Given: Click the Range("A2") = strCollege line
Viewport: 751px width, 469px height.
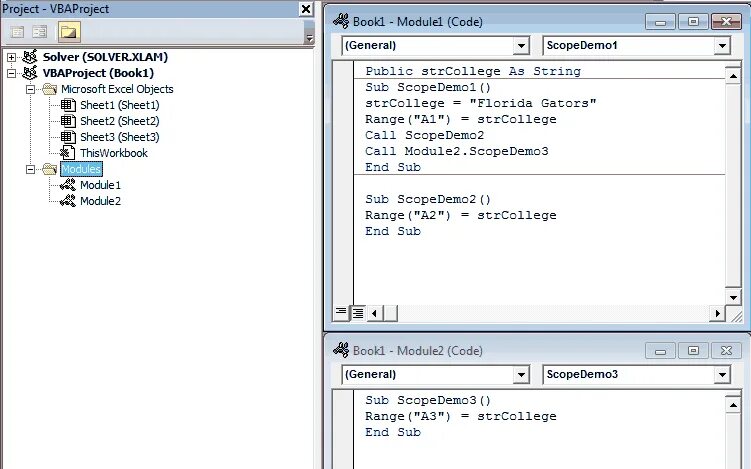Looking at the screenshot, I should (461, 215).
